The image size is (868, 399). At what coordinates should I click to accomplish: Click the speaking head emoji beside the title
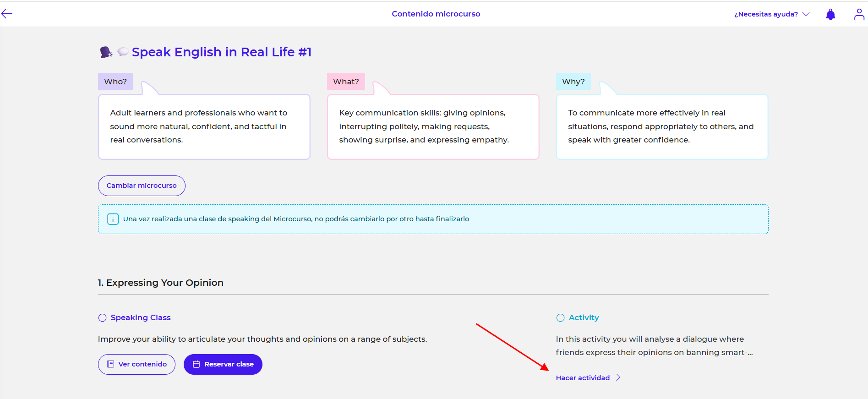click(x=106, y=52)
